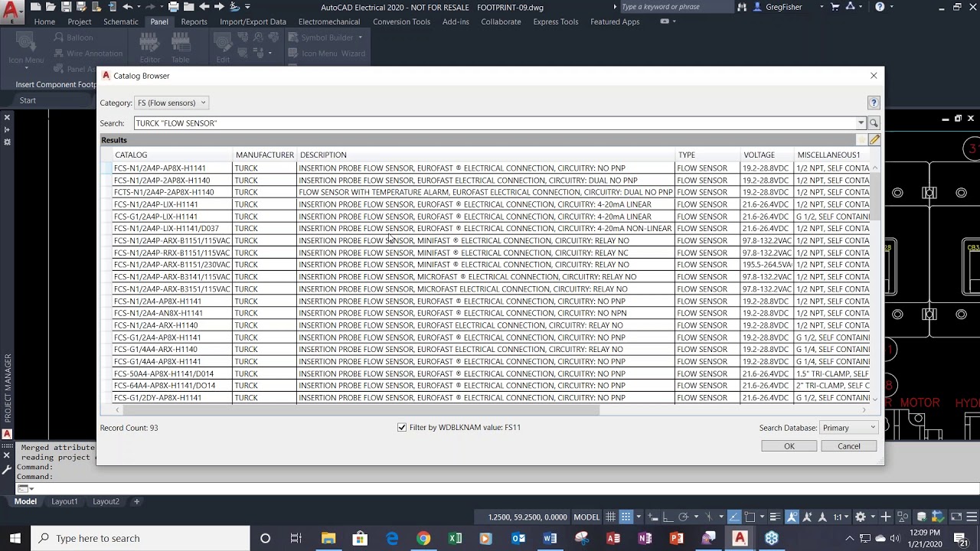This screenshot has height=551, width=980.
Task: Open Catalog Browser help question icon
Action: pos(874,103)
